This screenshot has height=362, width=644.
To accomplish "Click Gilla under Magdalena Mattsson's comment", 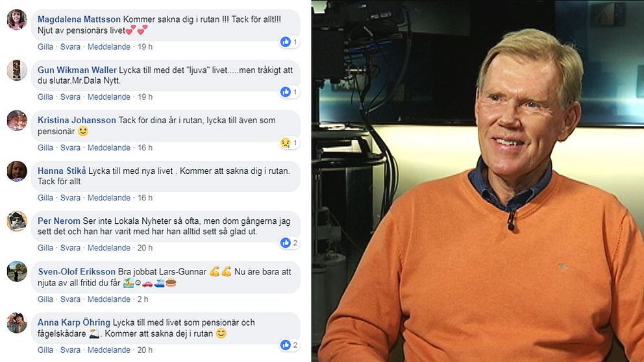I will [x=45, y=47].
